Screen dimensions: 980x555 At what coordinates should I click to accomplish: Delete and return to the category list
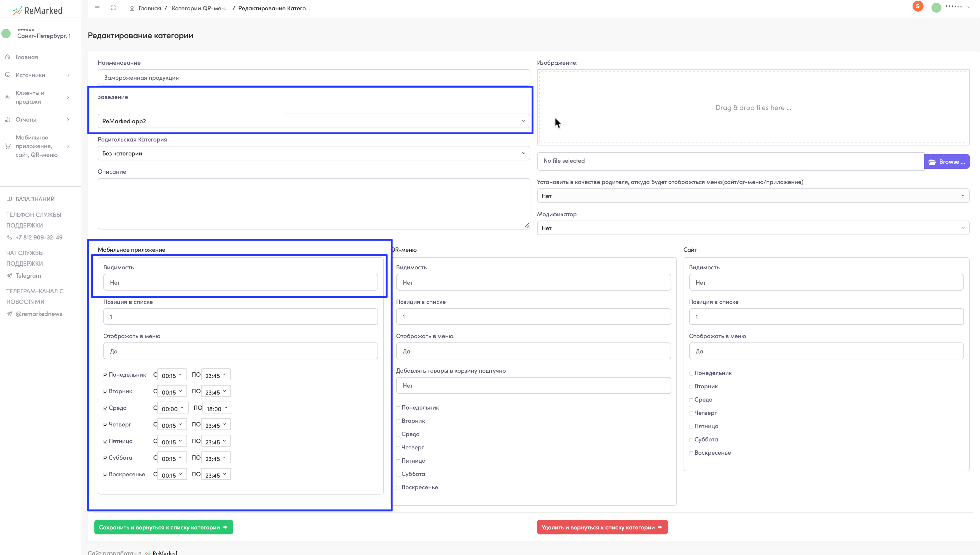tap(602, 527)
